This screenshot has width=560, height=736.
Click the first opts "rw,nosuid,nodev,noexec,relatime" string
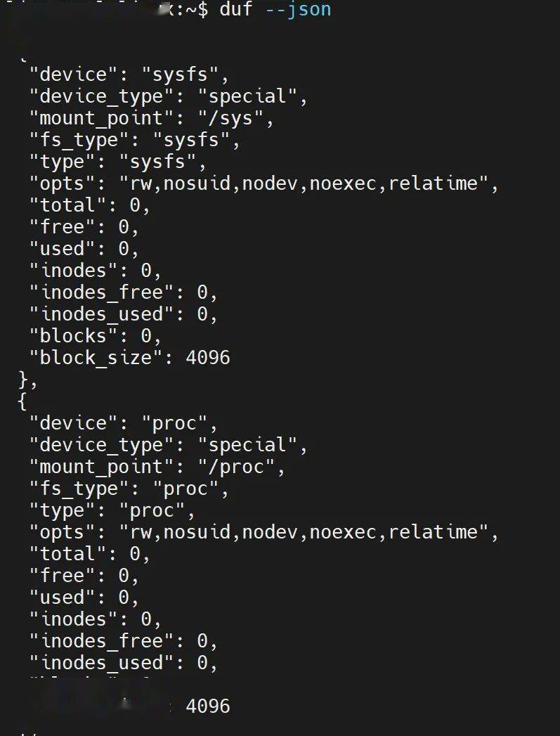point(304,183)
